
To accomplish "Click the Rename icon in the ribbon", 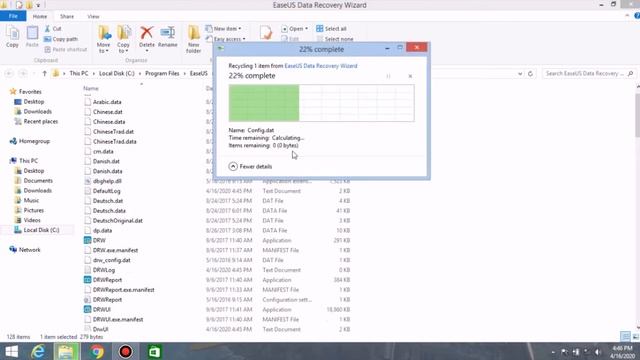I will tap(167, 33).
